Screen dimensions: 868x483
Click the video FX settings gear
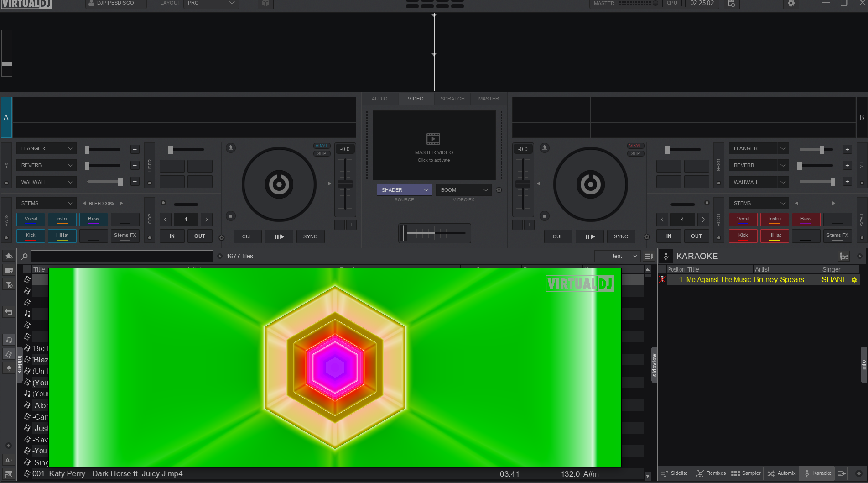tap(499, 190)
